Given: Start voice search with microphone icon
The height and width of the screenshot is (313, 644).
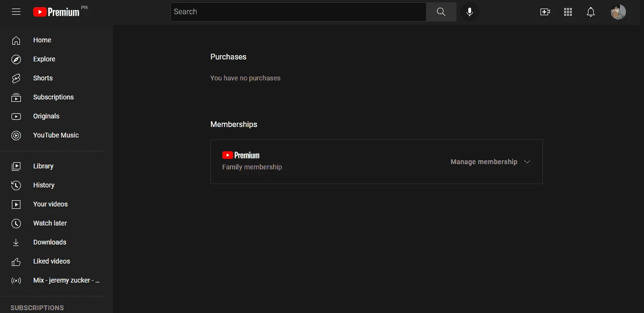Looking at the screenshot, I should (470, 12).
